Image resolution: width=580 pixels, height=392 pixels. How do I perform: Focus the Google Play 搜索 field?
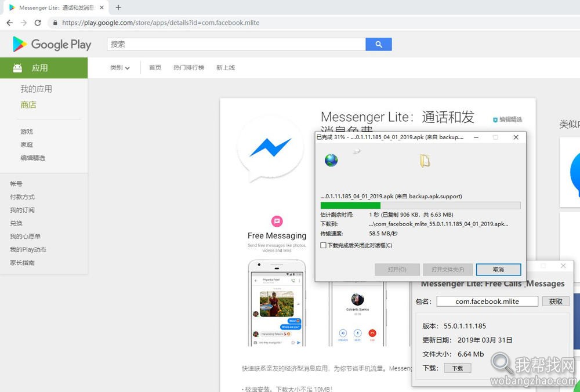pos(236,45)
